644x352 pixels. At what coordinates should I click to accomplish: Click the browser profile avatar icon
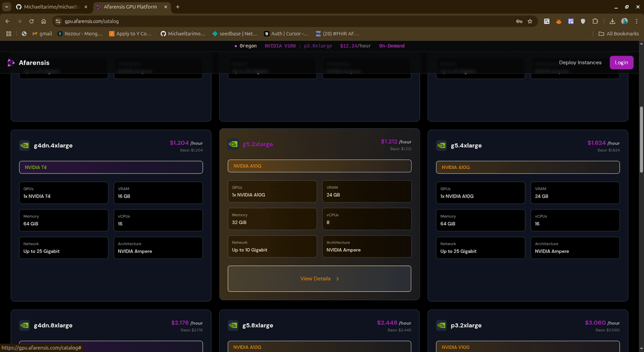coord(624,20)
